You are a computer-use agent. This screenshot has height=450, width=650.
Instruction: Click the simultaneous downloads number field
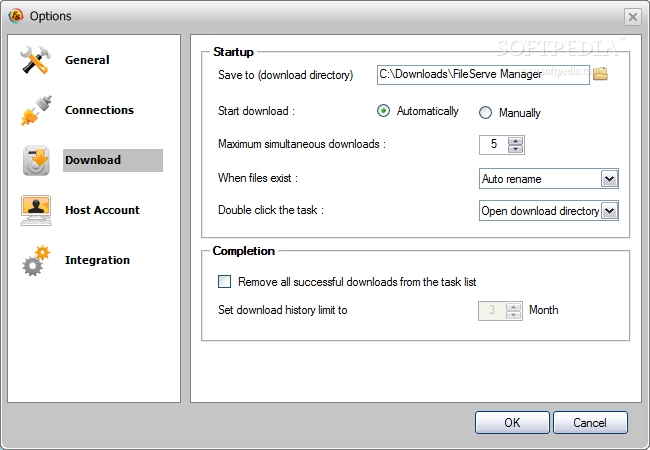click(x=493, y=145)
